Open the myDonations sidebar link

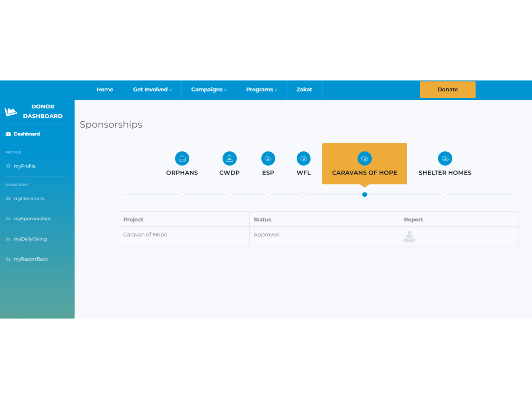click(x=29, y=199)
